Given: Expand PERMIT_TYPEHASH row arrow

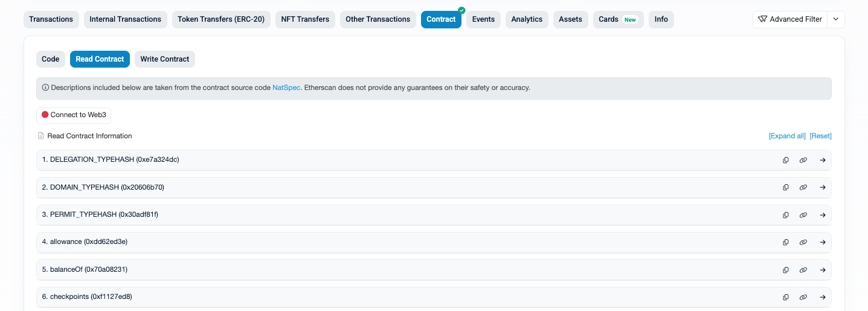Looking at the screenshot, I should 823,215.
